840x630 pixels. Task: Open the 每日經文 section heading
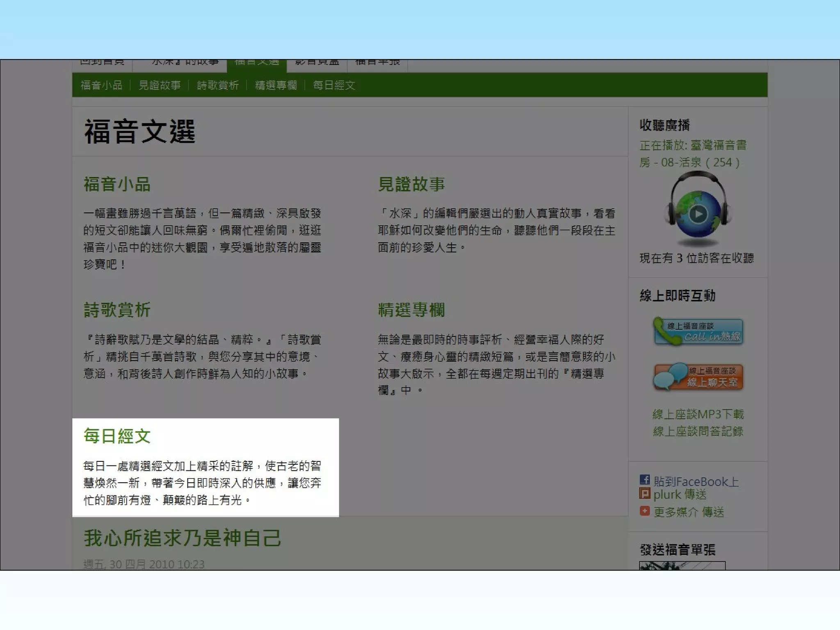[x=117, y=436]
